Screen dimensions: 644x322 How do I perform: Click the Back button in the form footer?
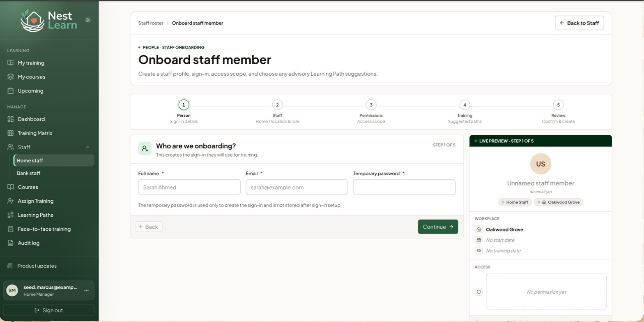149,227
